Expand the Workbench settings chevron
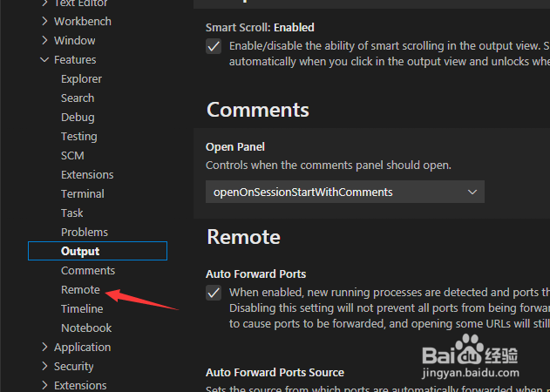Viewport: 550px width, 392px height. point(44,22)
